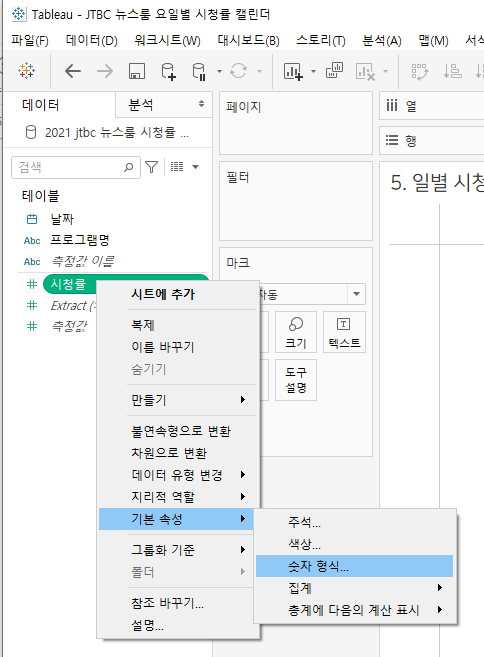484x657 pixels.
Task: Select the 프로그램명 field
Action: (x=80, y=240)
